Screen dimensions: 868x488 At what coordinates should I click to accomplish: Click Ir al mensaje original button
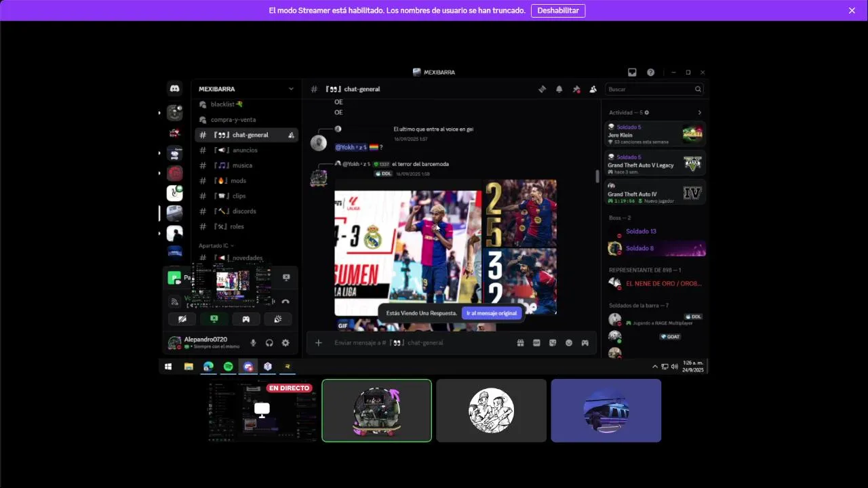492,313
